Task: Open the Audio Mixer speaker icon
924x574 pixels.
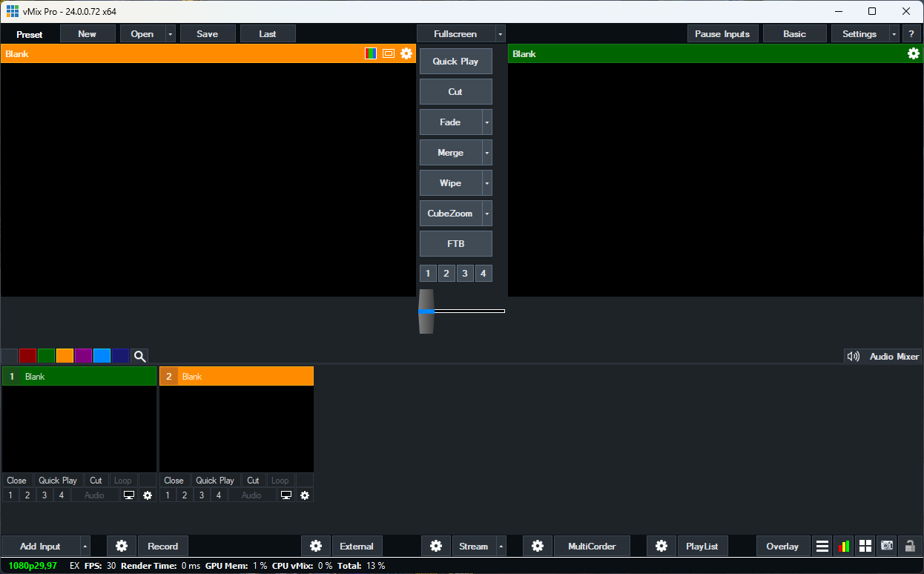Action: [x=853, y=356]
